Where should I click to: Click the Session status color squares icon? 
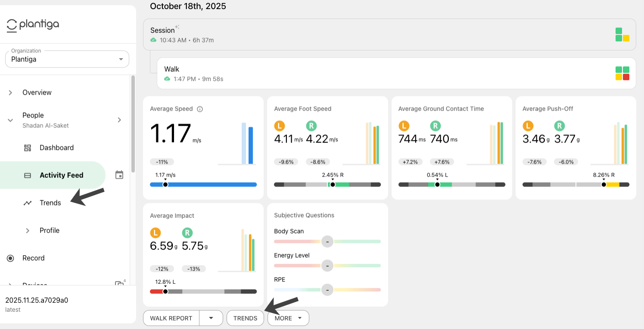[x=622, y=34]
